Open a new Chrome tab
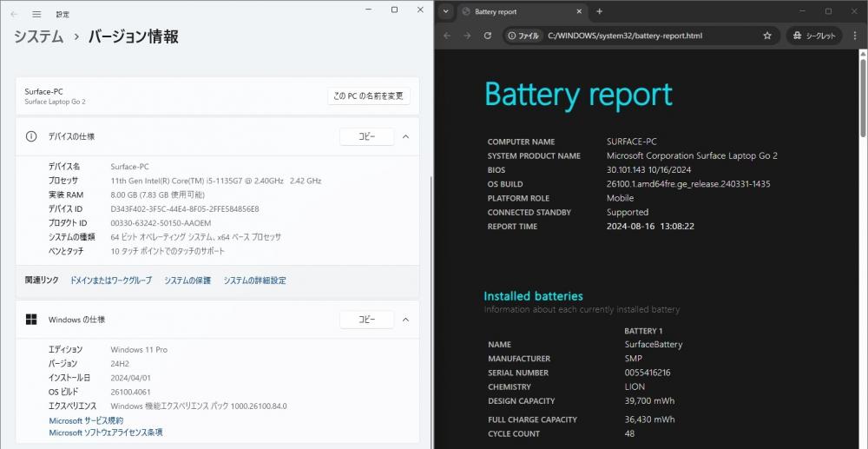Image resolution: width=868 pixels, height=449 pixels. pyautogui.click(x=599, y=11)
